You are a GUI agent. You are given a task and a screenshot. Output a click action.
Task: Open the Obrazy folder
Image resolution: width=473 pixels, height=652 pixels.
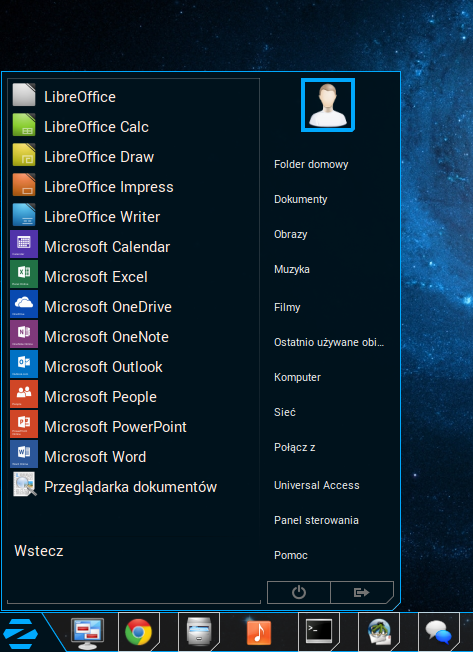pyautogui.click(x=291, y=234)
